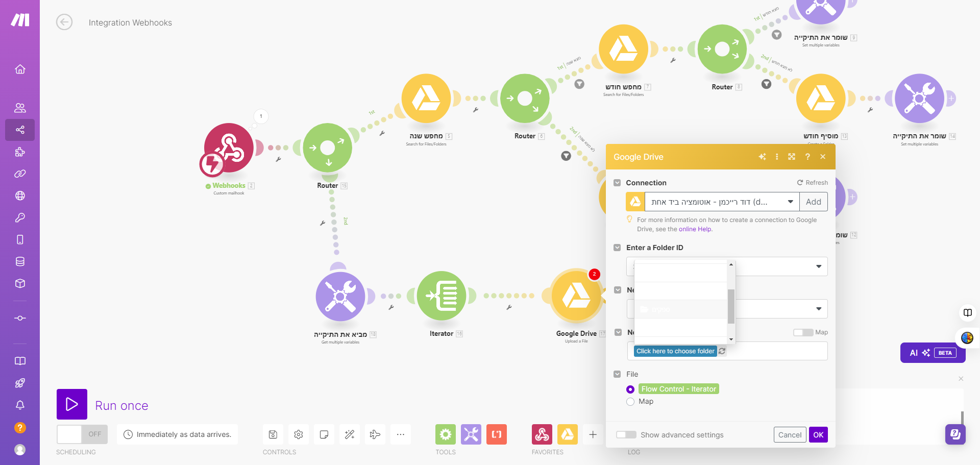Viewport: 980px width, 465px height.
Task: Open Data structures cube icon
Action: pos(20,283)
